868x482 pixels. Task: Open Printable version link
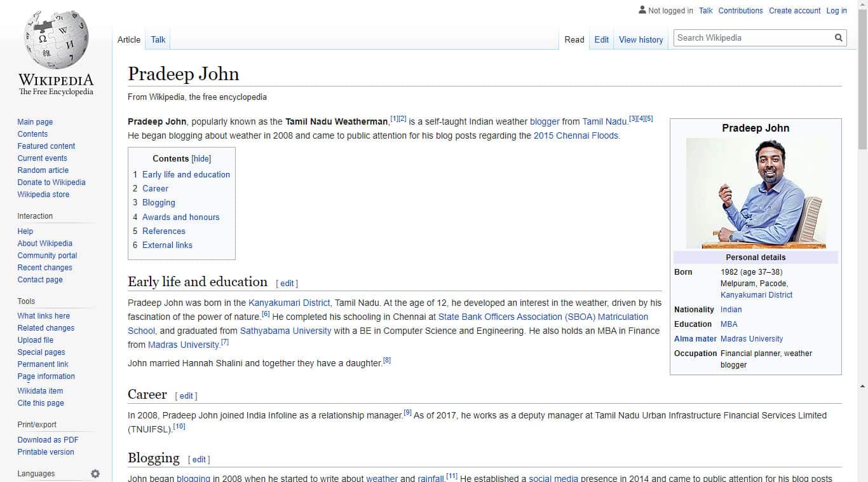tap(46, 452)
